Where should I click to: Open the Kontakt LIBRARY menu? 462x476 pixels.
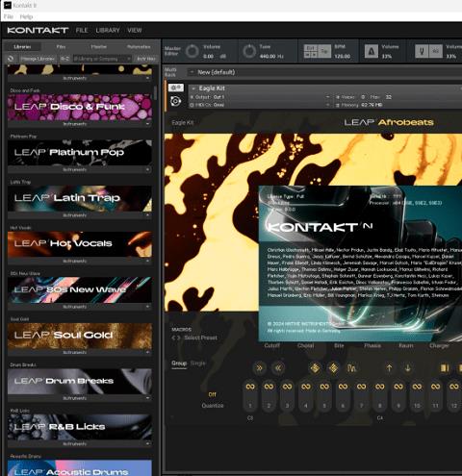tap(108, 30)
